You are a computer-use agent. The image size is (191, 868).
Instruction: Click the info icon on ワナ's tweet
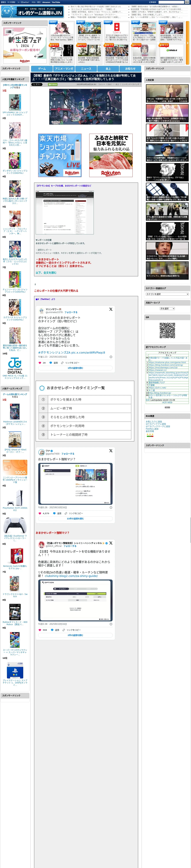click(x=111, y=507)
